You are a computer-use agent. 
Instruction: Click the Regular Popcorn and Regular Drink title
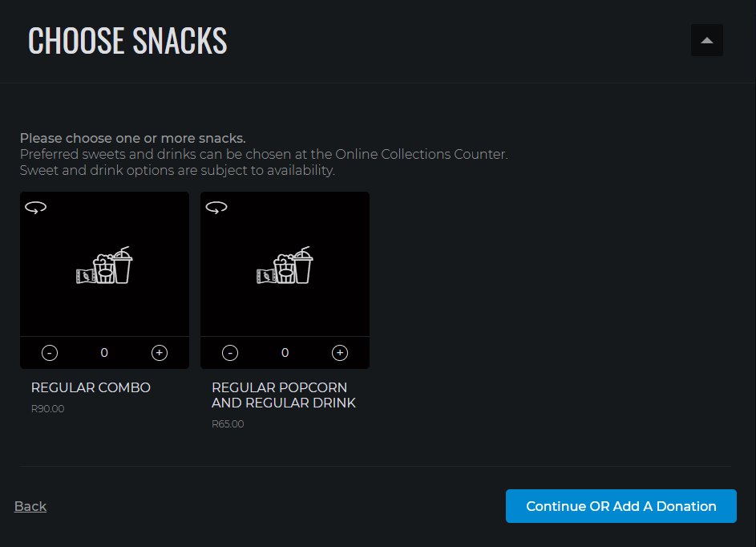pyautogui.click(x=284, y=395)
